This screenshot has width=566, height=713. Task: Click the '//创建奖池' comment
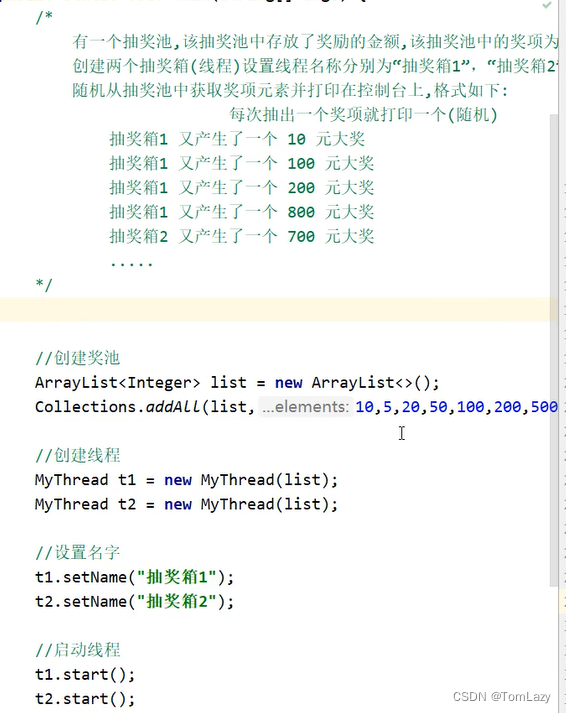77,358
